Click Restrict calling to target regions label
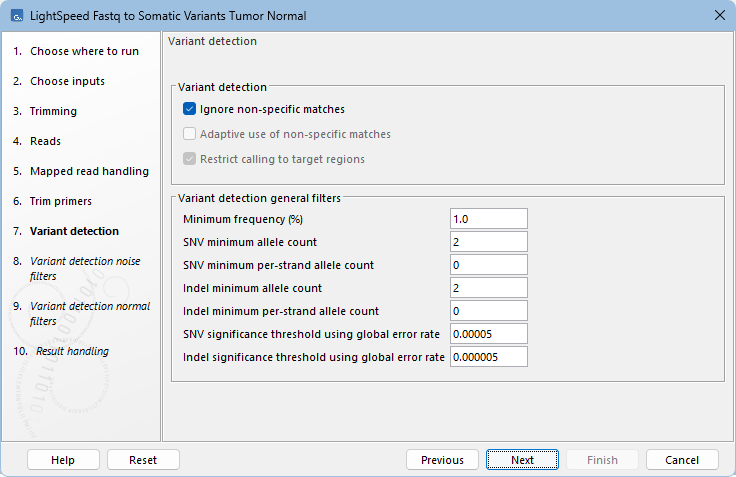 pos(282,159)
